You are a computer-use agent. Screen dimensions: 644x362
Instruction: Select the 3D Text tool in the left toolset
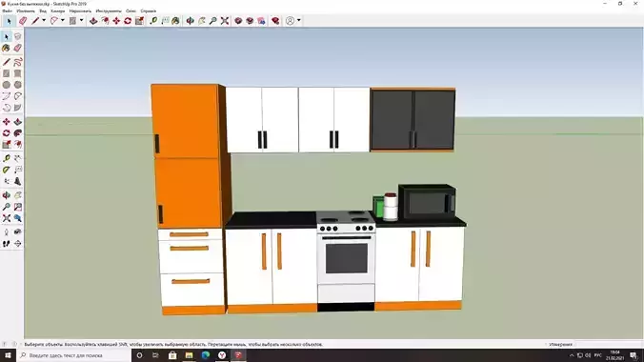(18, 181)
